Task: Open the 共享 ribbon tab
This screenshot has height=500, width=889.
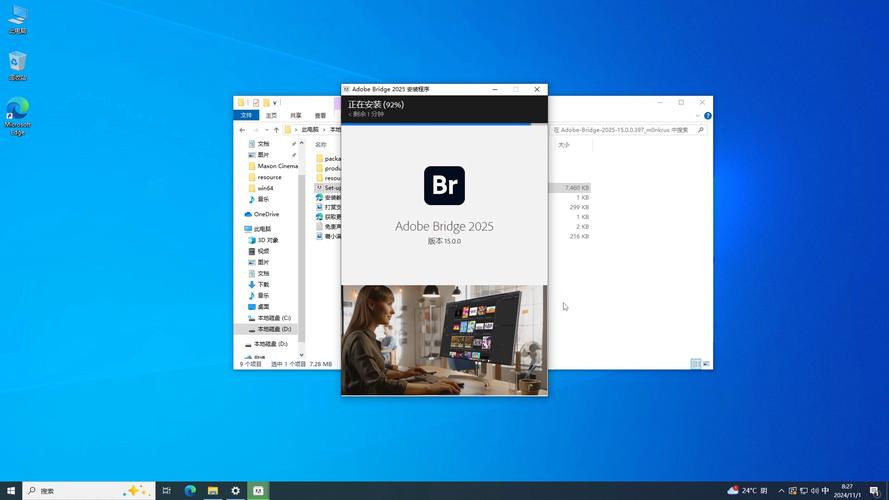Action: [x=296, y=115]
